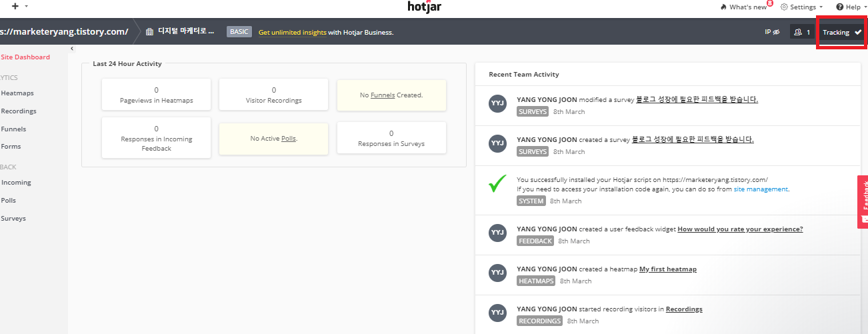Open the team members button
Screen dimensions: 868x334
[802, 32]
